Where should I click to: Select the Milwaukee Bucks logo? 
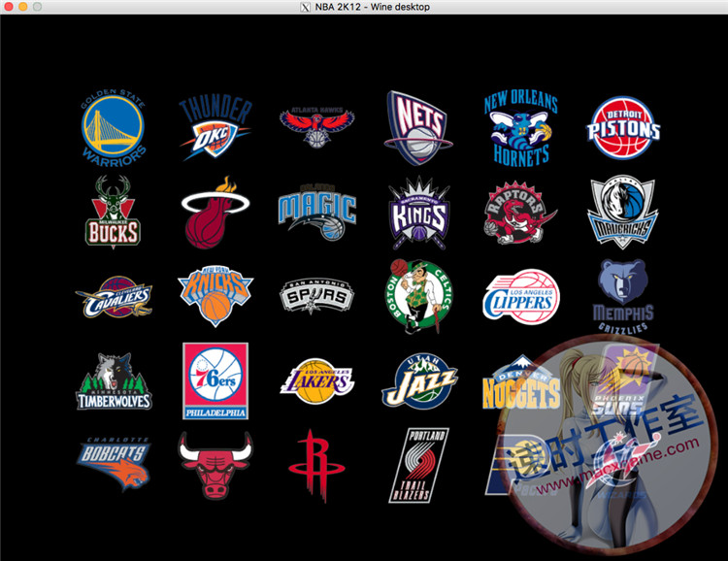[x=113, y=212]
